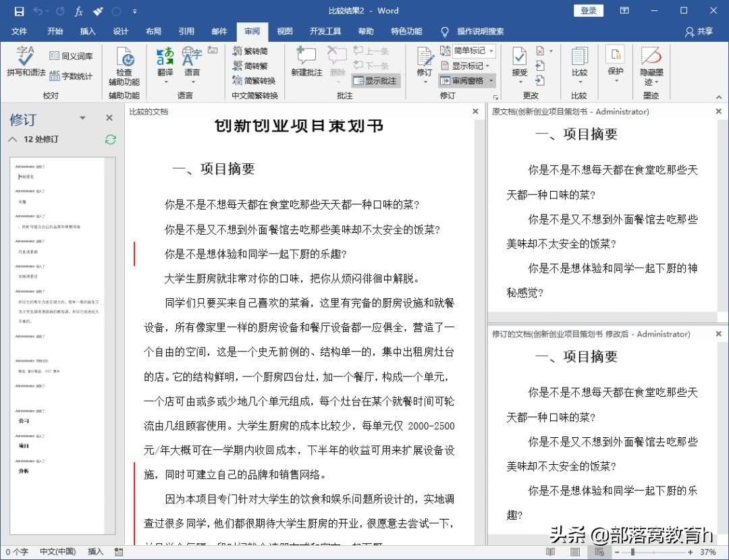Image resolution: width=729 pixels, height=560 pixels.
Task: Open the Protect (保护) options
Action: [x=616, y=64]
